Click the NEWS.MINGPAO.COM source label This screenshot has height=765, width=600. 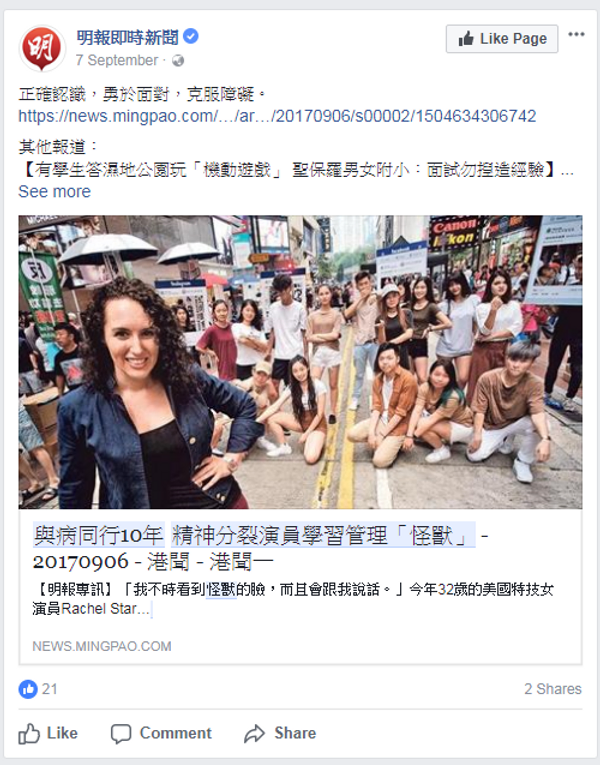coord(101,646)
